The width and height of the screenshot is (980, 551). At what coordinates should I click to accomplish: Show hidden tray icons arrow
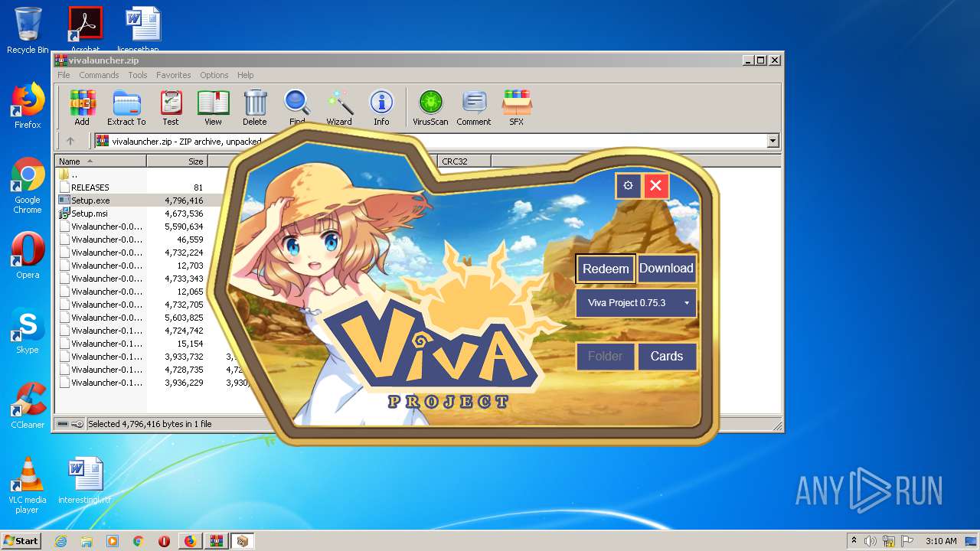(x=854, y=541)
